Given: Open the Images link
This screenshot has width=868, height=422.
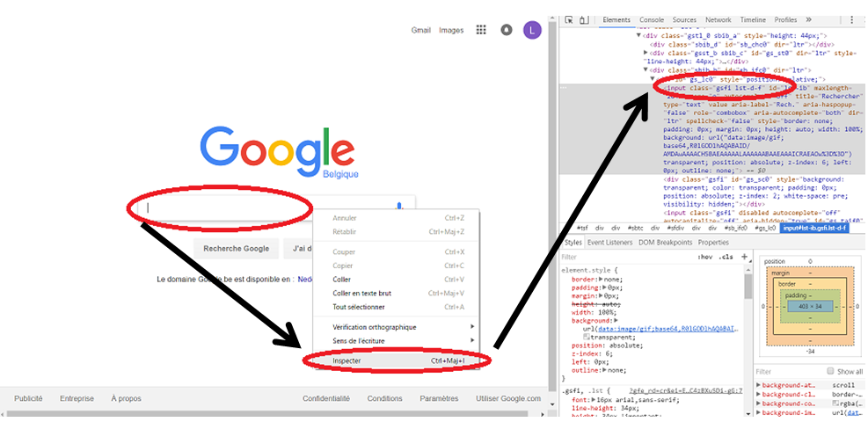Looking at the screenshot, I should click(451, 31).
